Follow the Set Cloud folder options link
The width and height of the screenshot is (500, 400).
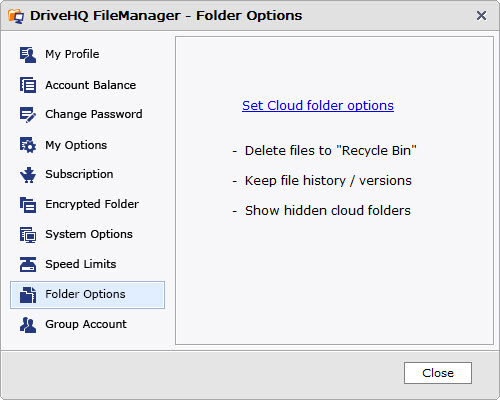[318, 105]
